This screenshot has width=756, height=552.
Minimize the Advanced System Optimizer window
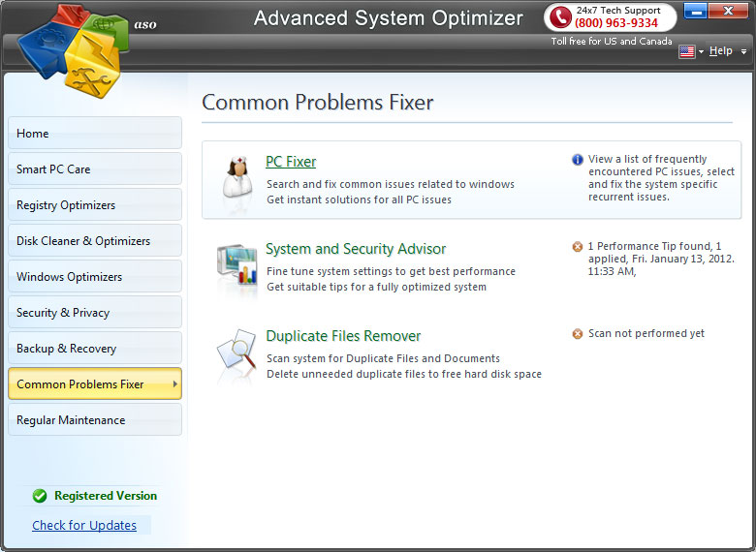point(695,11)
